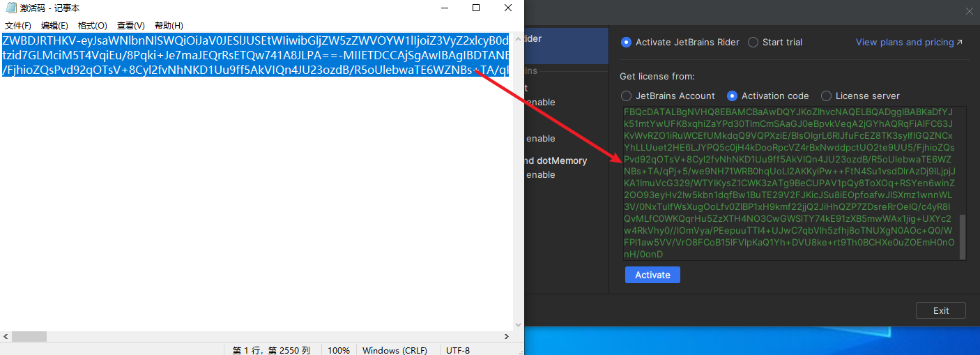Select the Start trial radio option
Viewport: 980px width, 355px height.
775,42
